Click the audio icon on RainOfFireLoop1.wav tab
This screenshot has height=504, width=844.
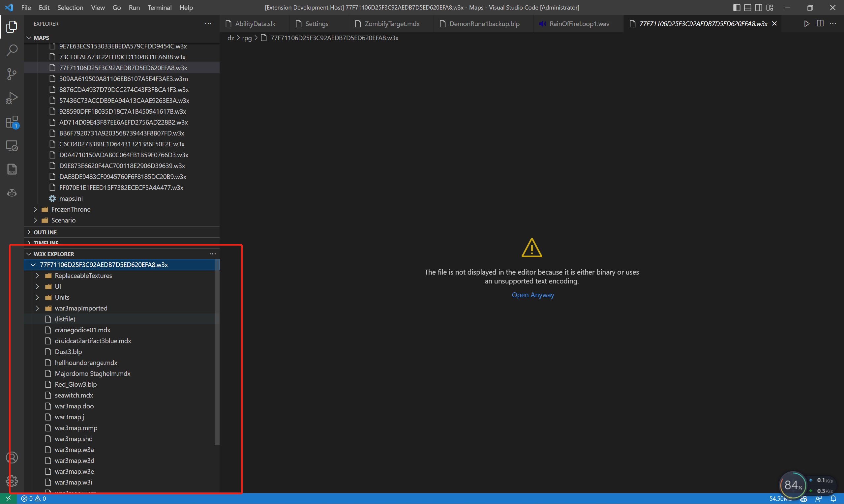[542, 23]
